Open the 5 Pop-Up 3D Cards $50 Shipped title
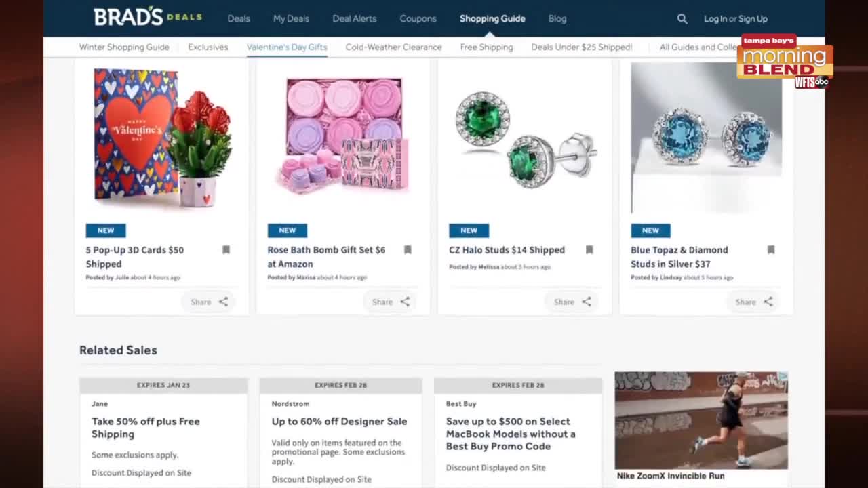Screen dimensions: 868x488 pos(135,257)
